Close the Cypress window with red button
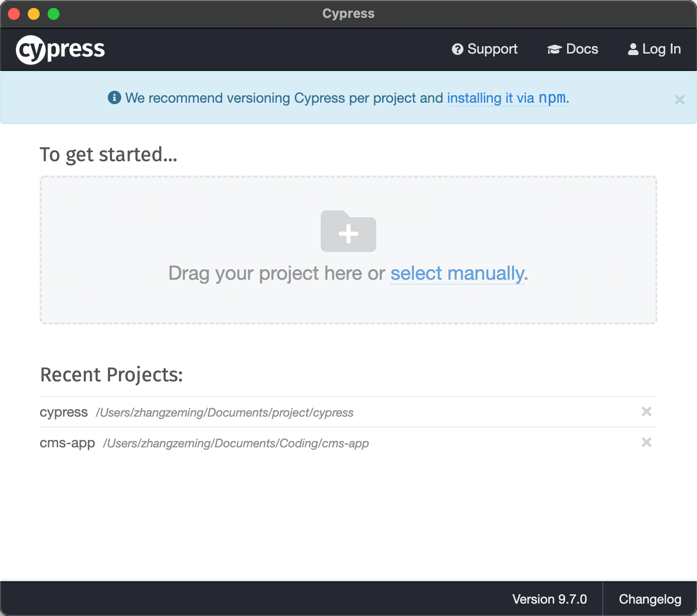This screenshot has width=697, height=616. coord(14,14)
